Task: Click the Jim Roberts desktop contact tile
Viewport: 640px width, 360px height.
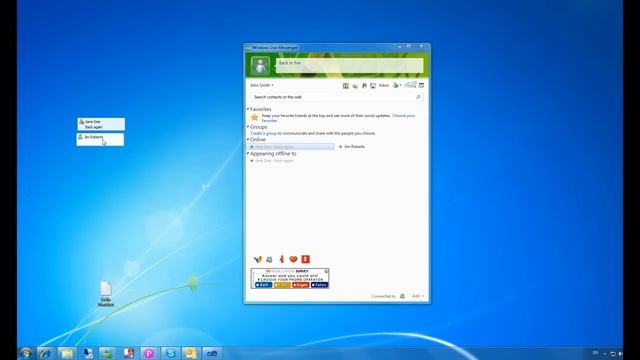Action: (100, 140)
